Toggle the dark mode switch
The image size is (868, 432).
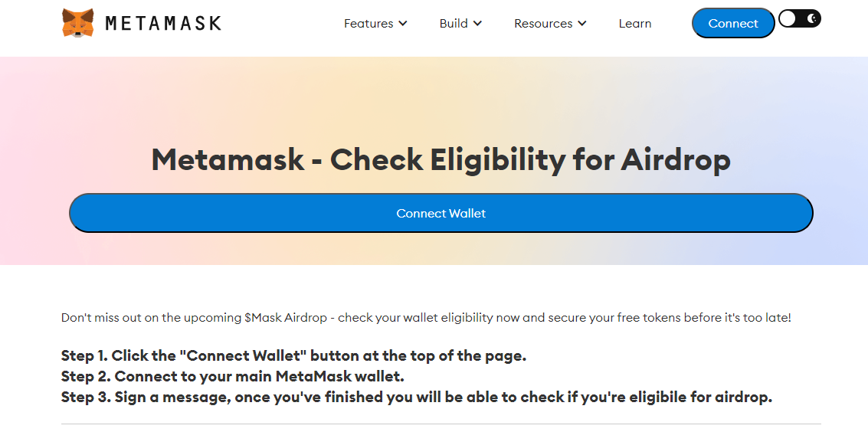799,19
